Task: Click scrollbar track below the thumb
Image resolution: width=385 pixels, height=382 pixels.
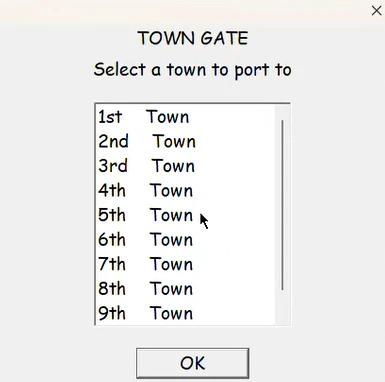Action: point(283,307)
